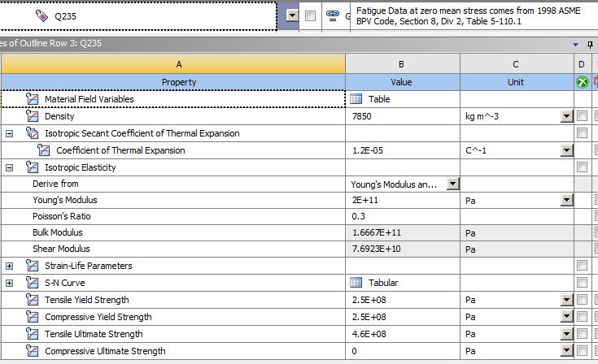The width and height of the screenshot is (598, 364).
Task: Toggle the Isotropic Elasticity row checkbox
Action: [582, 167]
